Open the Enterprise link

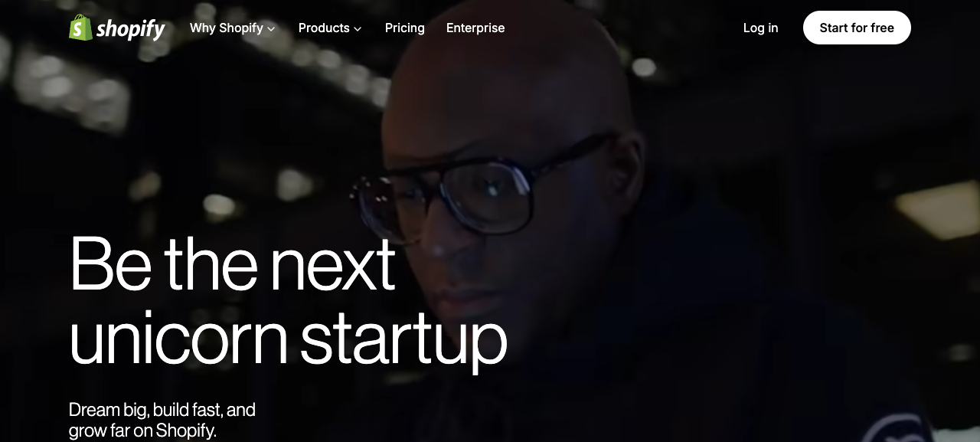tap(475, 28)
